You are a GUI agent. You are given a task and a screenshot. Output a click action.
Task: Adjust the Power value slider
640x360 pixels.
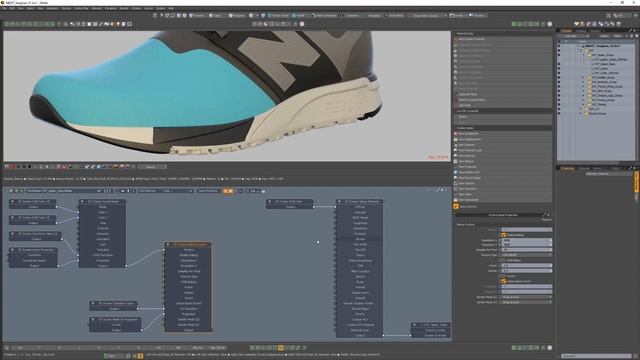tap(527, 265)
